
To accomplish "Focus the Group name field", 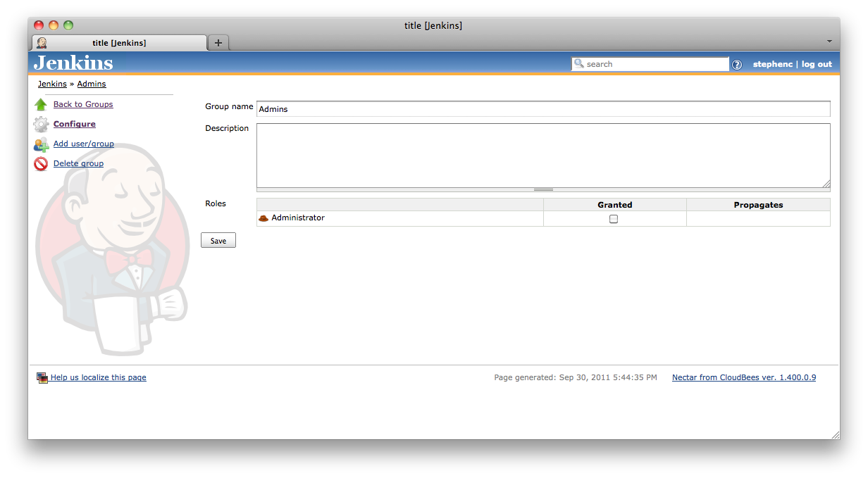I will coord(543,109).
